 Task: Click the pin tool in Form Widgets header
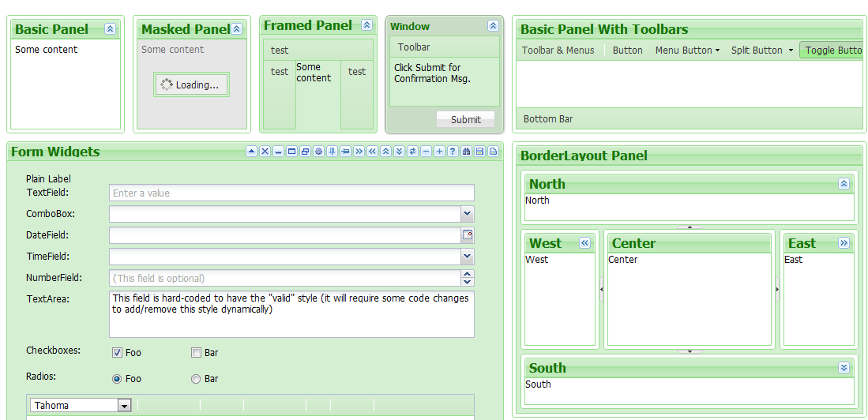click(x=333, y=151)
